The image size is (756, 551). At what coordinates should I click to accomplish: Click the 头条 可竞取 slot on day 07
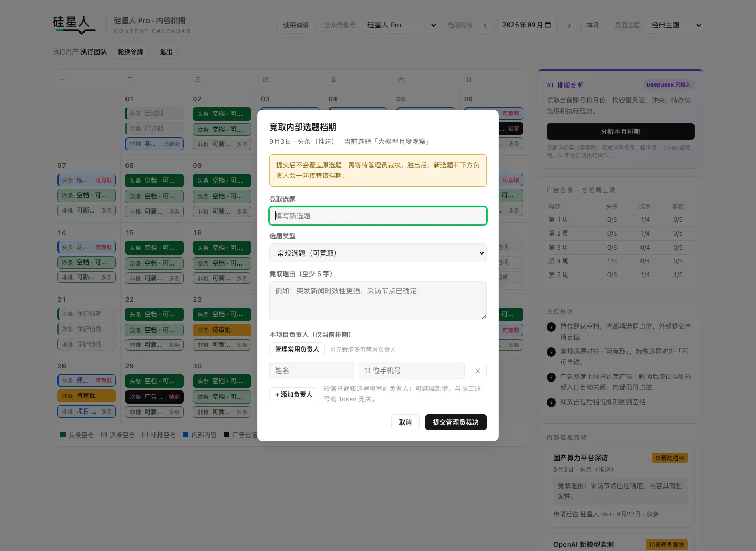[x=87, y=180]
